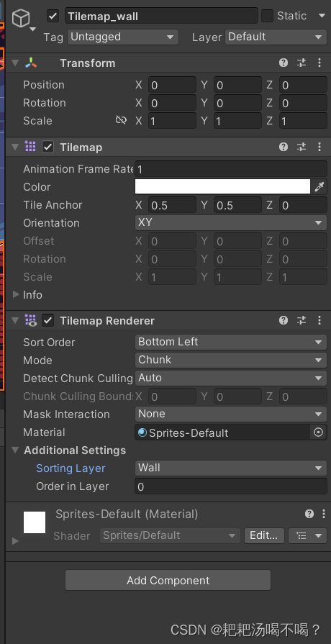
Task: Click the color eyedropper icon
Action: 319,187
